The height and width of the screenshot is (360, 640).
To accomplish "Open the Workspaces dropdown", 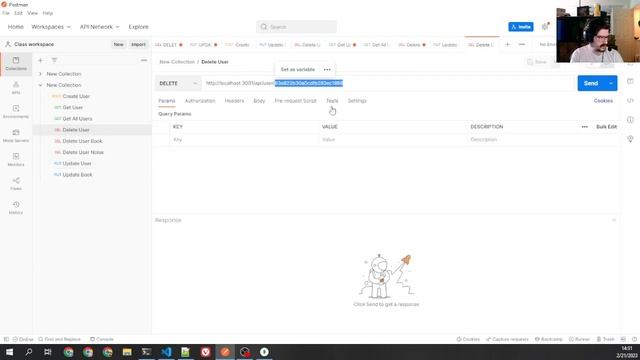I will tap(51, 27).
